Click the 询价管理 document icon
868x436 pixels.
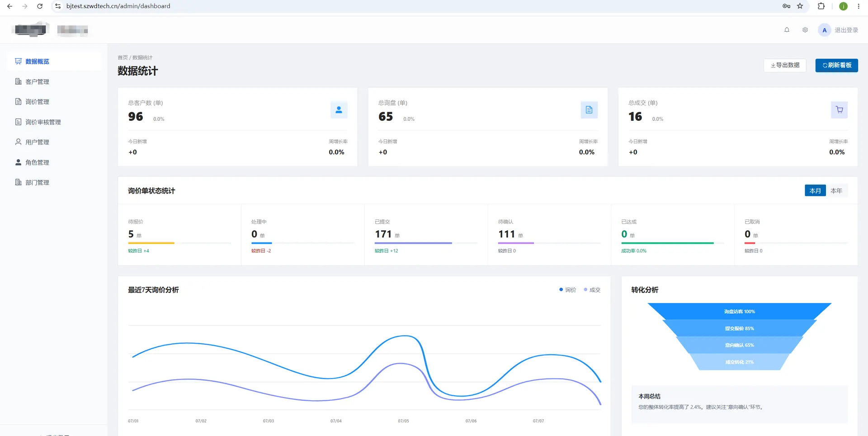pyautogui.click(x=18, y=101)
